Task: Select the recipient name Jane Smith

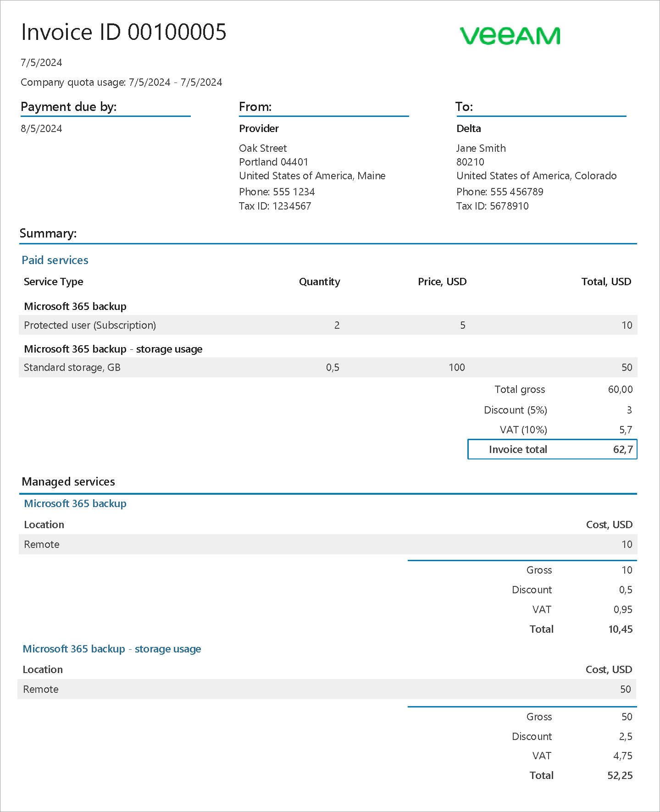Action: (x=481, y=148)
